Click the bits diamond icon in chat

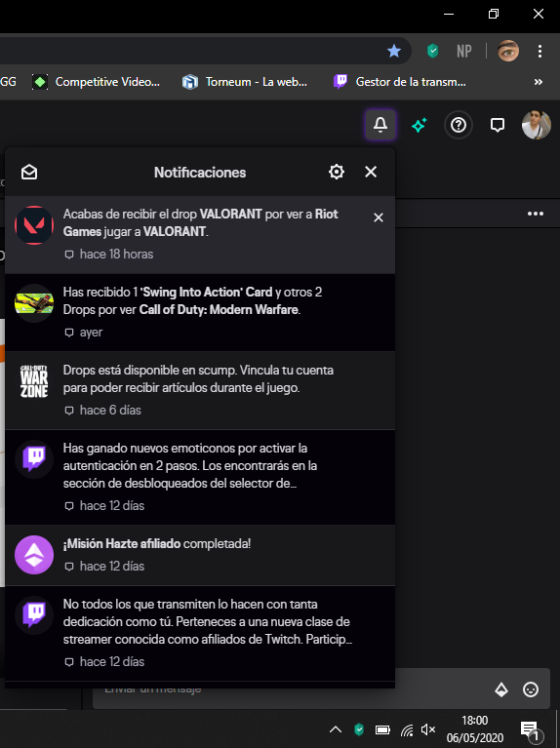(501, 689)
